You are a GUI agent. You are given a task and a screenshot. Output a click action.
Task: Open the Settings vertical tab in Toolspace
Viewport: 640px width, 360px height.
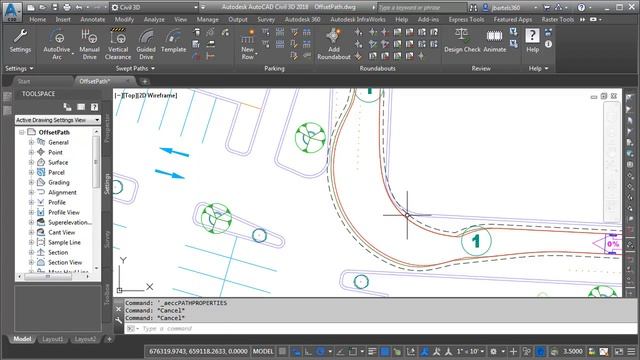pyautogui.click(x=107, y=183)
